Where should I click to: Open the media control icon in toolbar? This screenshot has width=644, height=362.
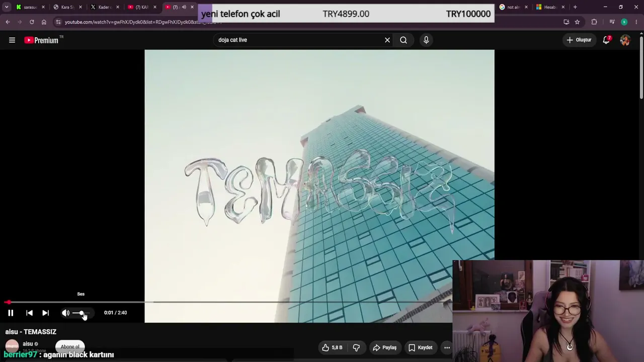click(612, 22)
